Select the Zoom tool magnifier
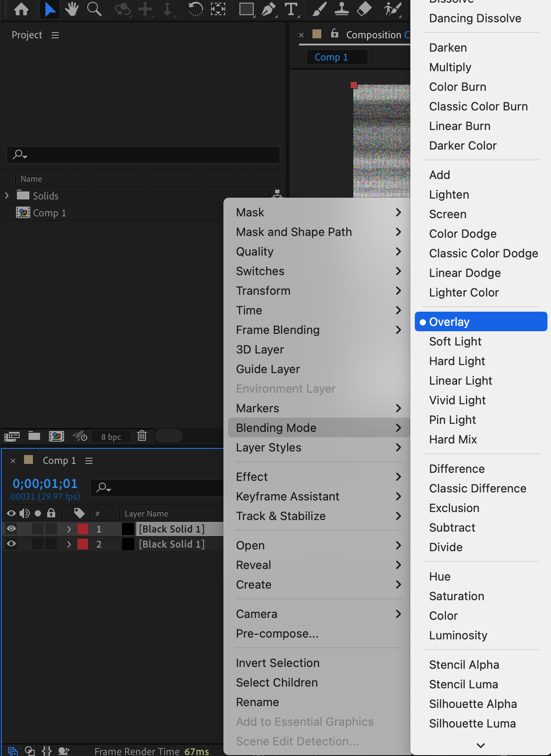This screenshot has height=756, width=551. tap(94, 9)
